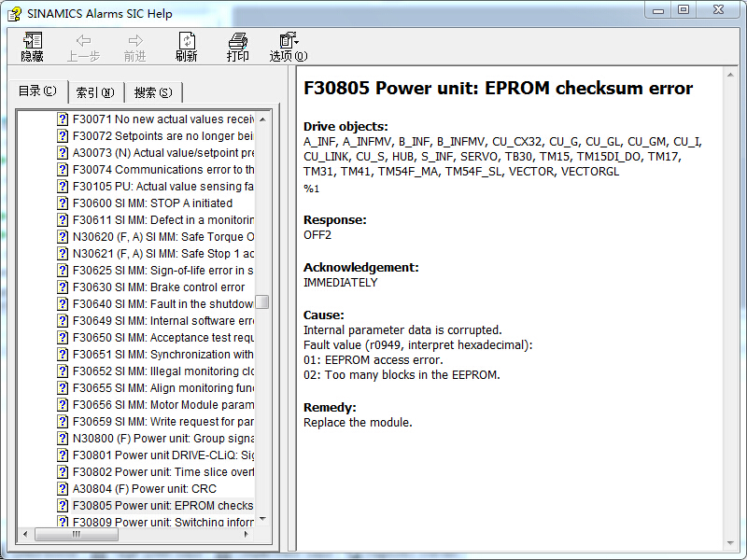Viewport: 747px width, 560px height.
Task: Open topic F30625 Sign-of-life error
Action: tap(162, 270)
